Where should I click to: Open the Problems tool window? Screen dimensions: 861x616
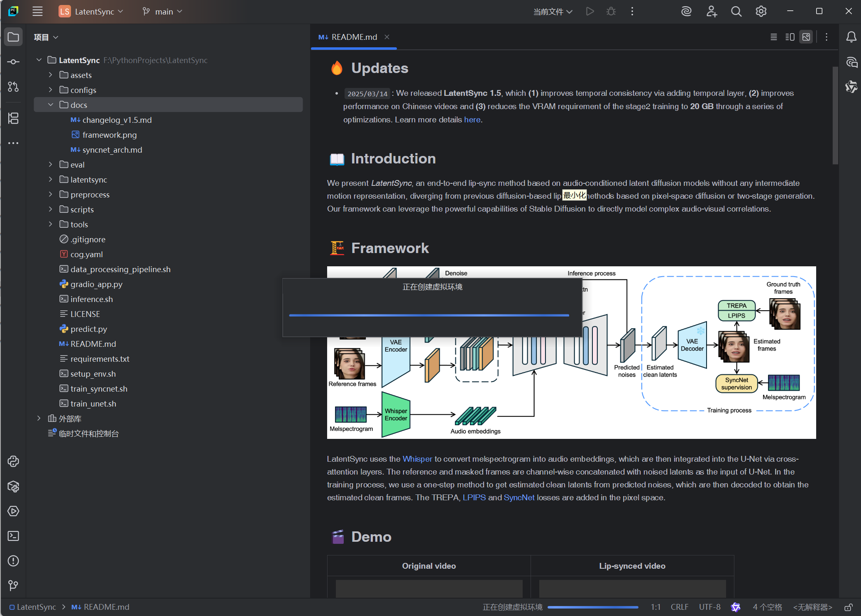pos(13,561)
